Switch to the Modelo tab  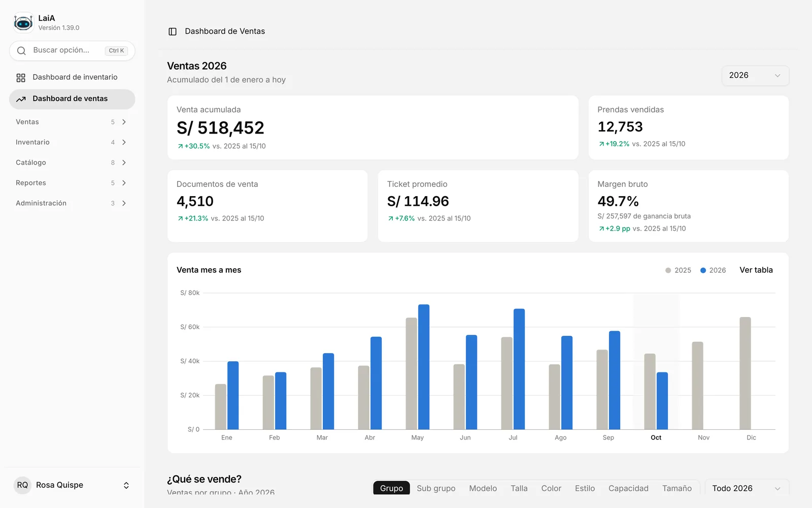point(483,488)
